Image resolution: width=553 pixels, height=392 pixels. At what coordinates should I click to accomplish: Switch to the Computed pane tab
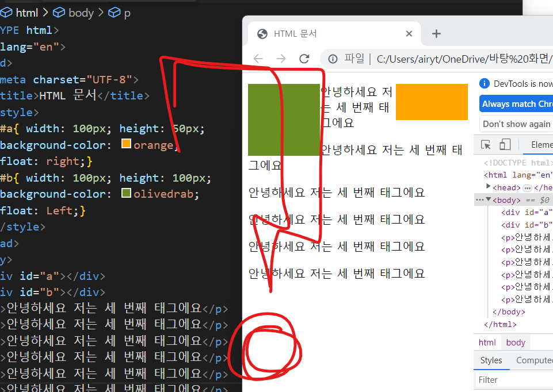pos(534,360)
